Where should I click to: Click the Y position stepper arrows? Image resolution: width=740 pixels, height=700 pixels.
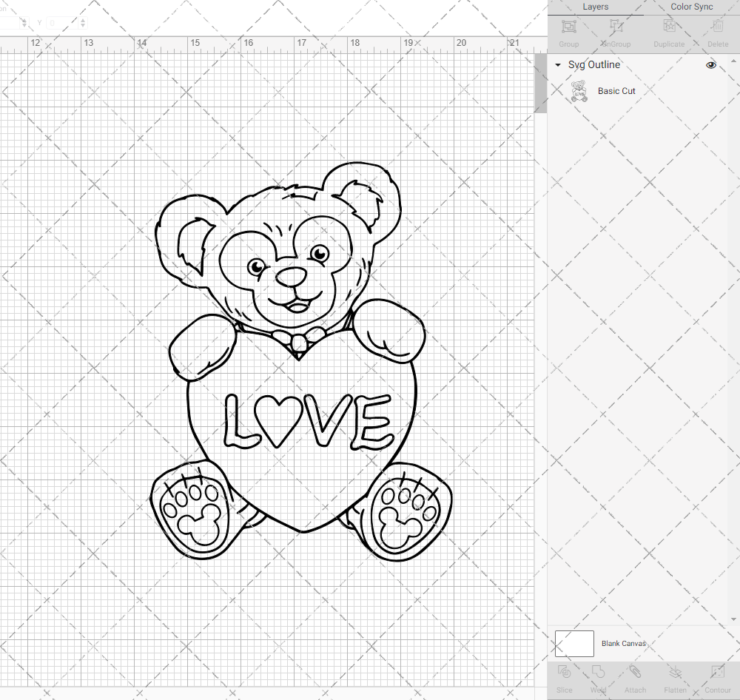click(x=83, y=23)
